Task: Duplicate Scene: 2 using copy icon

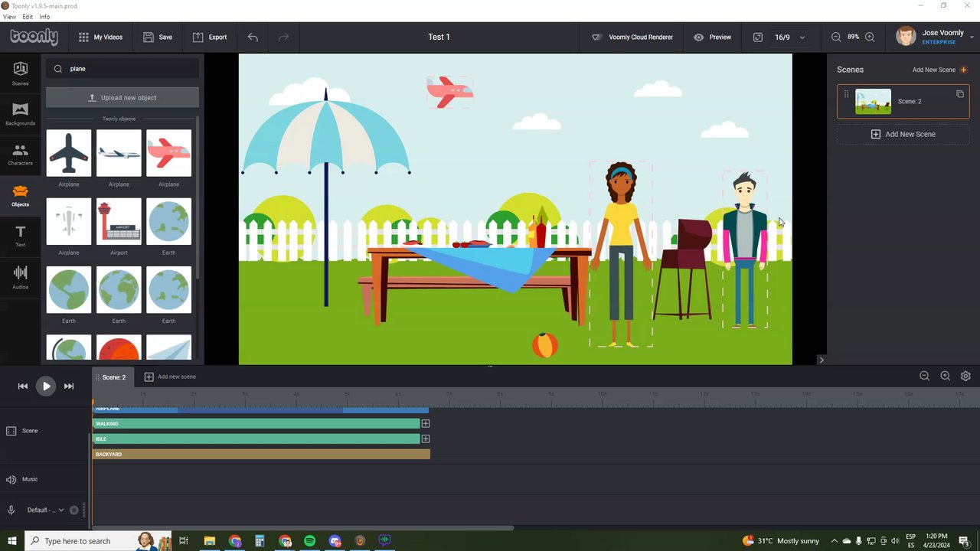Action: click(x=959, y=94)
